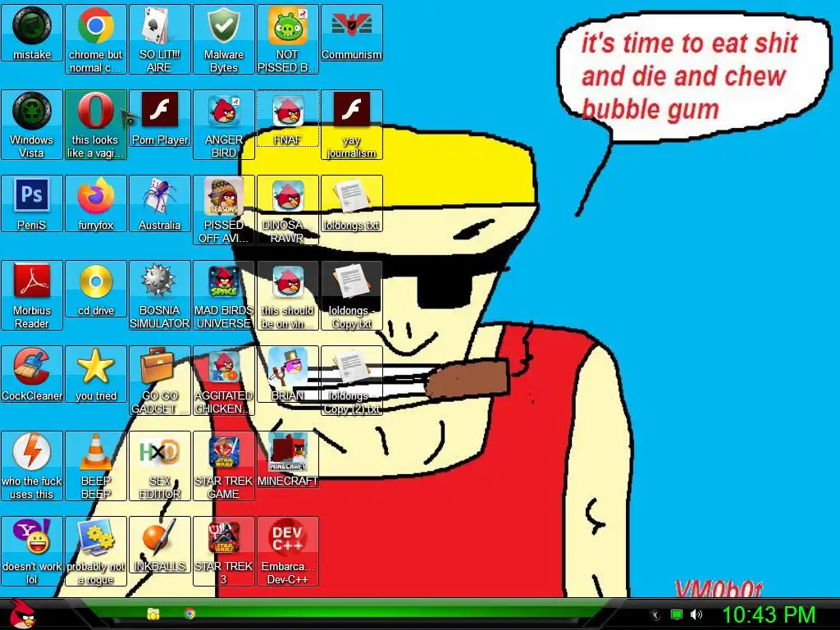Open the 'Communism' desktop icon
Image resolution: width=840 pixels, height=630 pixels.
[351, 33]
